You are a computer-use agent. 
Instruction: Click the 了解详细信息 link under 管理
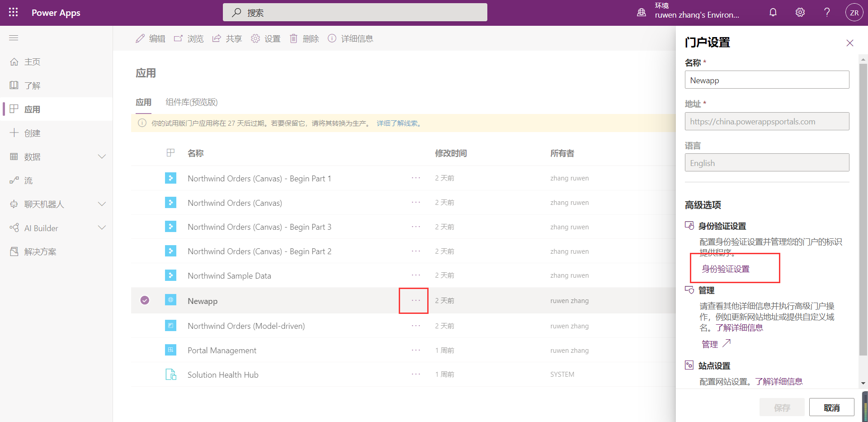point(739,327)
